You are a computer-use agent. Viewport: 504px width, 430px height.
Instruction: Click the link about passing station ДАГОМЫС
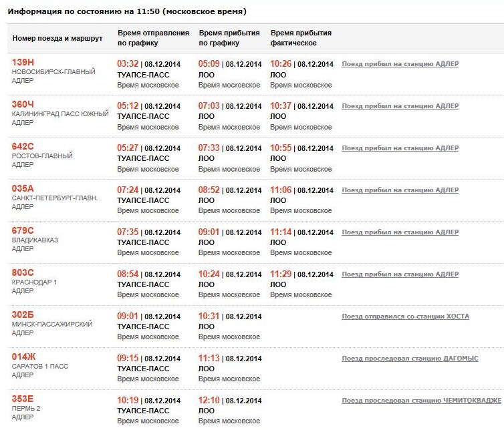click(x=410, y=359)
